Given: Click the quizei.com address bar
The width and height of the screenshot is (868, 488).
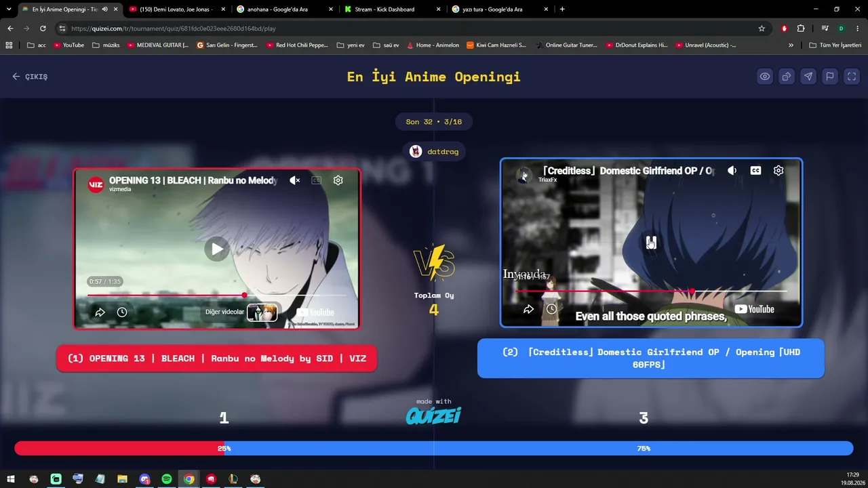Looking at the screenshot, I should [407, 28].
